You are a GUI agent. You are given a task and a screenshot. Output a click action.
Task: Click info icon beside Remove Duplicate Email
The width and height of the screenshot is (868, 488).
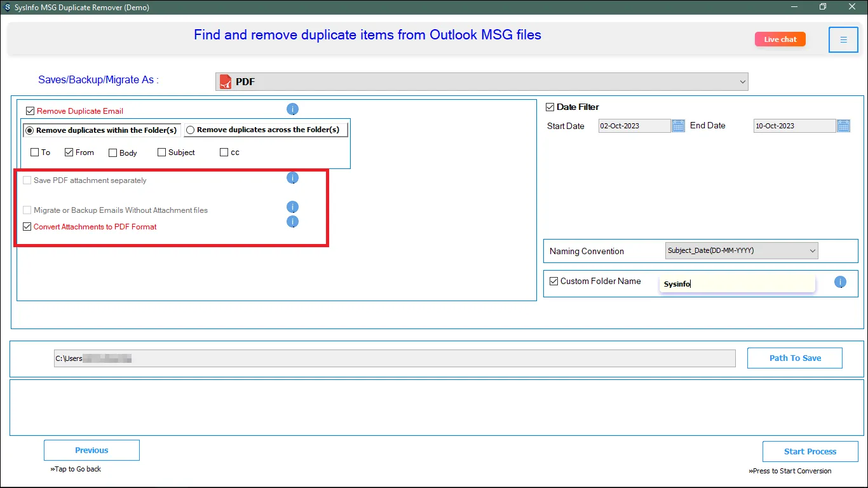click(x=292, y=109)
